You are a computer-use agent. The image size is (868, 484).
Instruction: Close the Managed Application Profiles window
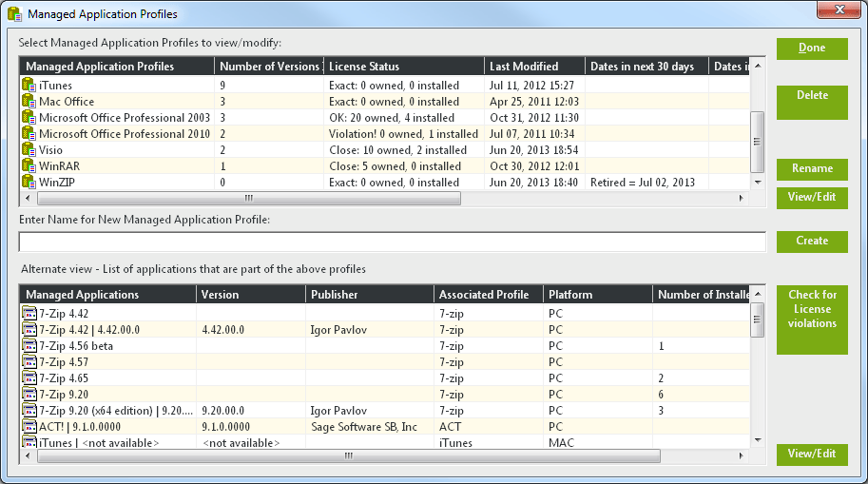click(839, 10)
